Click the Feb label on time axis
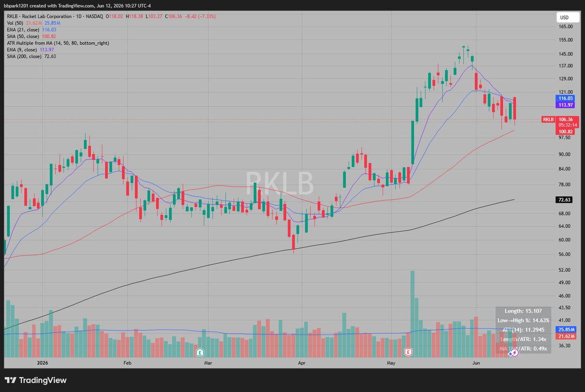 click(128, 363)
